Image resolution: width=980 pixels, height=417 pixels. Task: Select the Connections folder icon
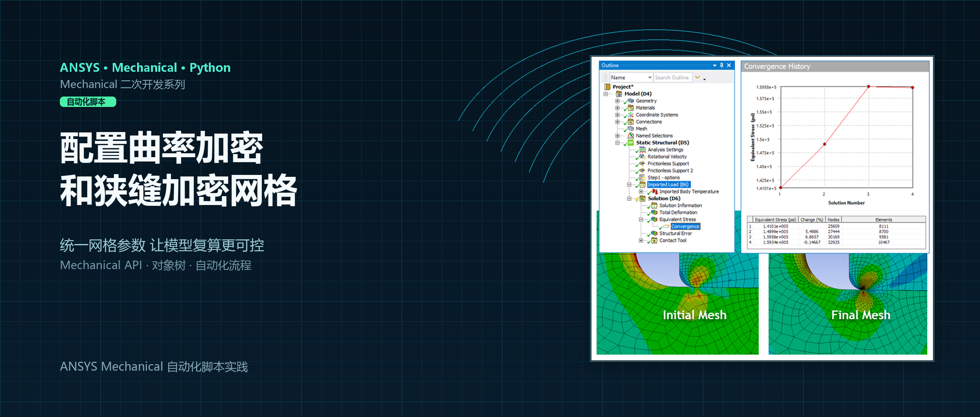pyautogui.click(x=631, y=122)
